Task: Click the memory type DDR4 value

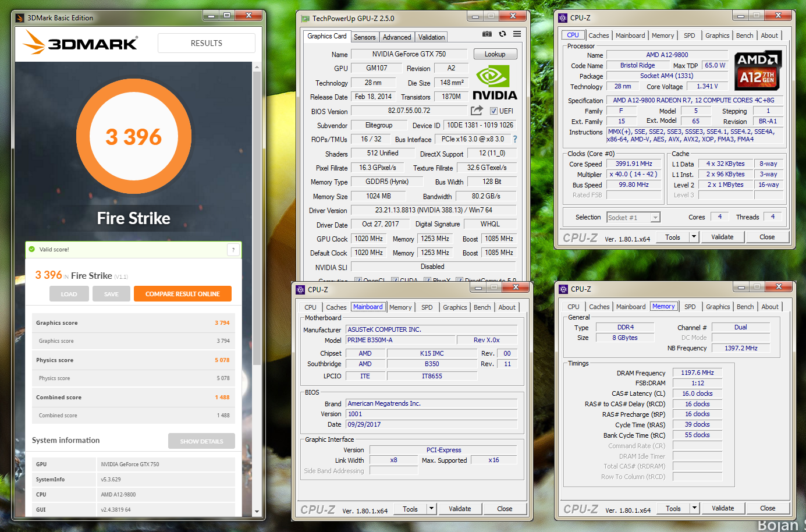Action: pos(626,327)
